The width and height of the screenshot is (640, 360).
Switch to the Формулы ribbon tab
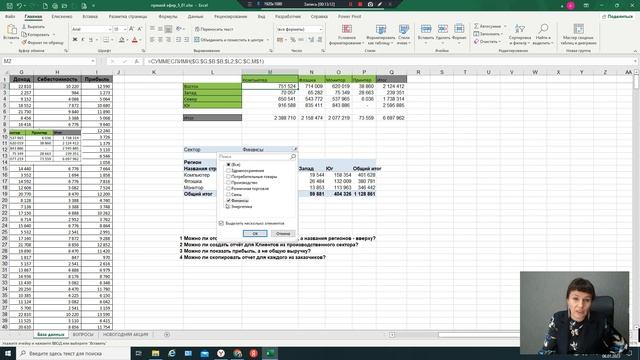pos(168,17)
